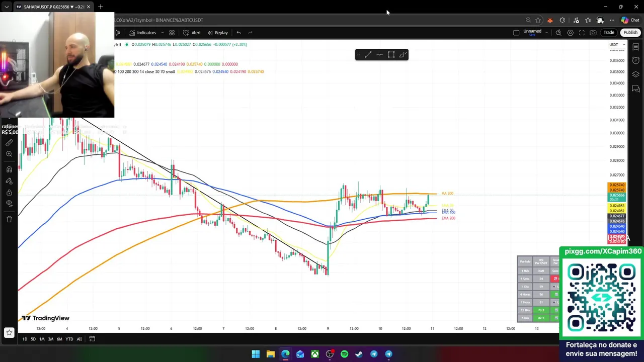Take a chart snapshot with camera icon
This screenshot has height=362, width=644.
pos(593,33)
